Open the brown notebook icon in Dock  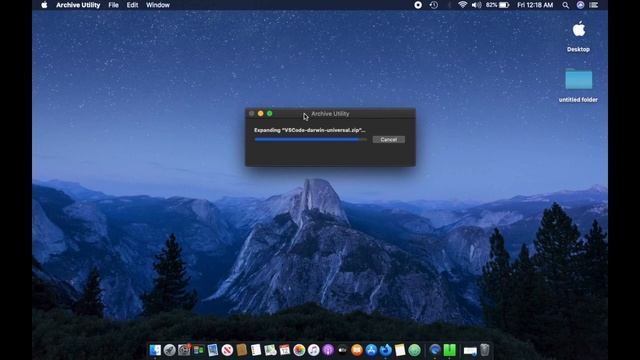coord(242,350)
